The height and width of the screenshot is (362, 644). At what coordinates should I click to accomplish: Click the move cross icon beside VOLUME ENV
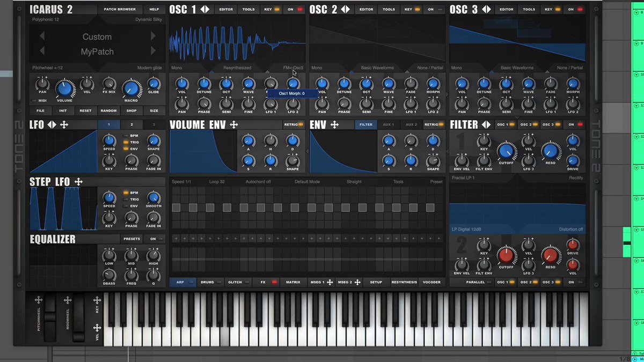coord(233,124)
